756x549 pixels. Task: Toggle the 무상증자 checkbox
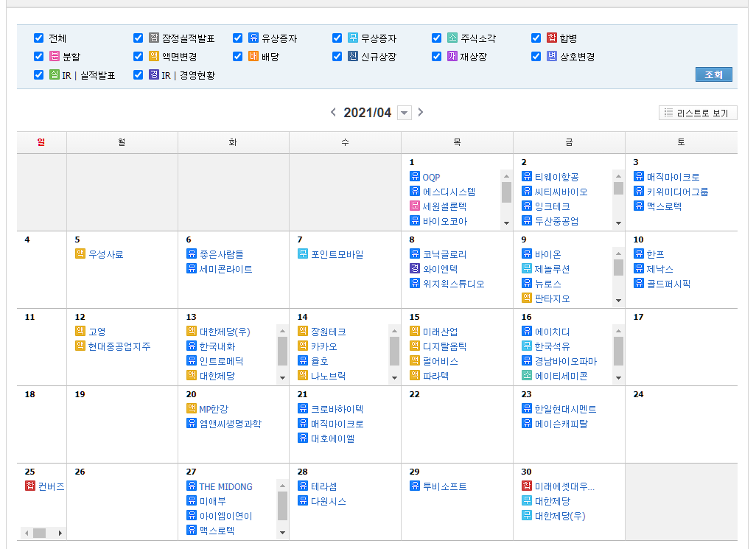pos(337,38)
